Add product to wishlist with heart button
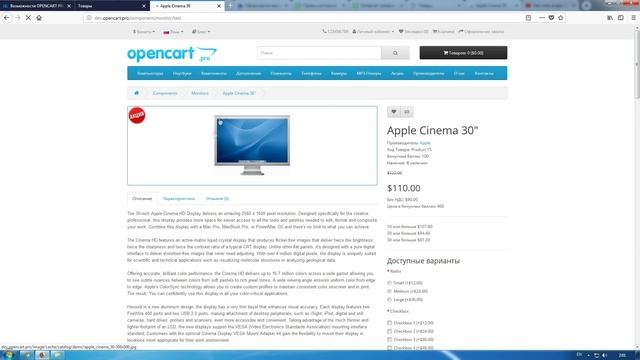The image size is (640, 360). click(393, 112)
